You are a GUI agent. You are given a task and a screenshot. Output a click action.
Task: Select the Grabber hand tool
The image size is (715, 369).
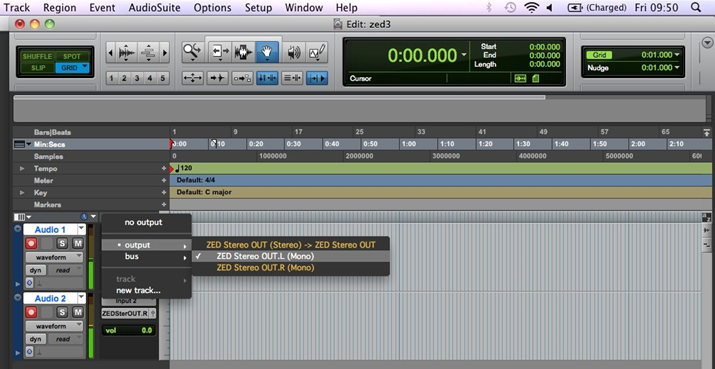pos(266,52)
